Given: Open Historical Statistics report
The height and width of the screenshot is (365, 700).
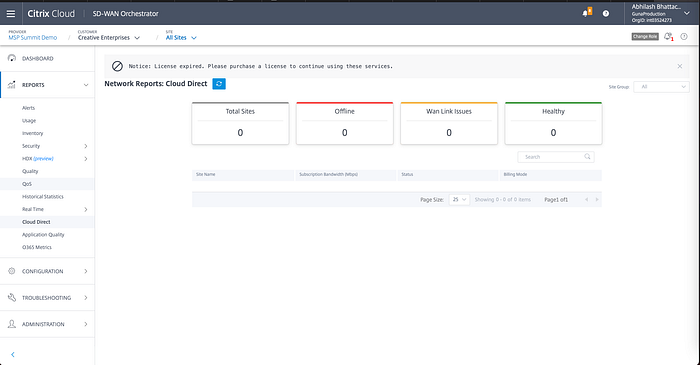Looking at the screenshot, I should 43,196.
